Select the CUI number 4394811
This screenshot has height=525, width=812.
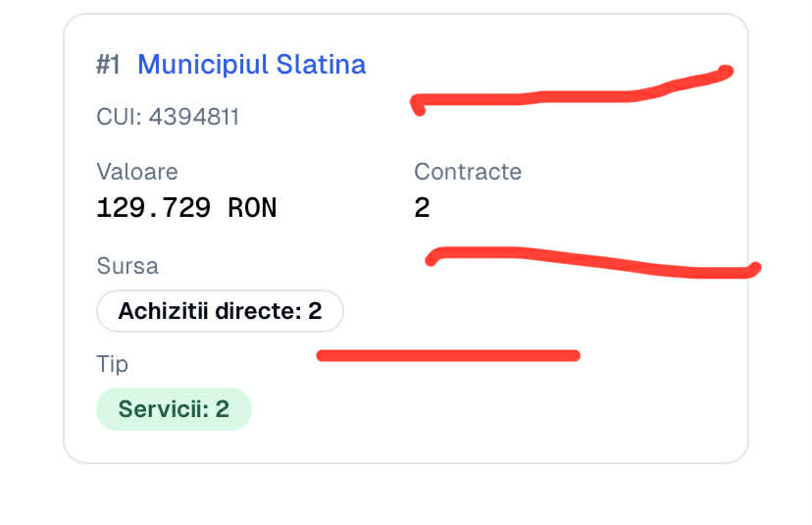point(192,118)
